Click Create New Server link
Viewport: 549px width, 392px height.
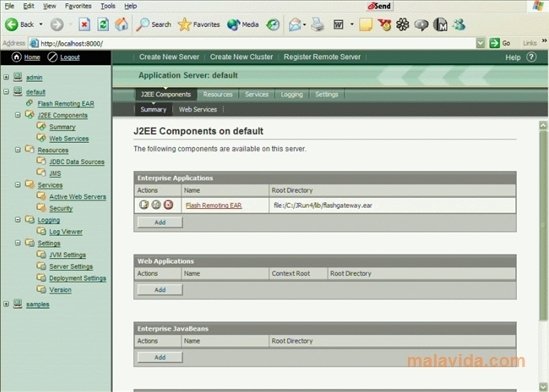169,57
